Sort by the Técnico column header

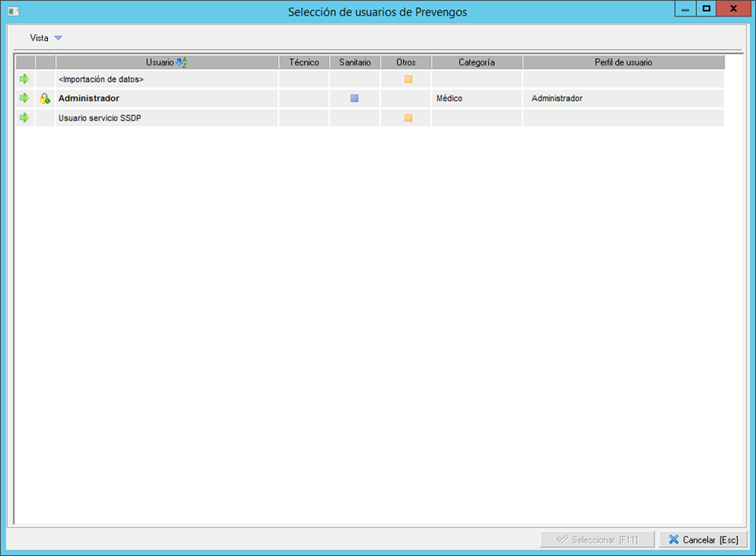pos(304,62)
